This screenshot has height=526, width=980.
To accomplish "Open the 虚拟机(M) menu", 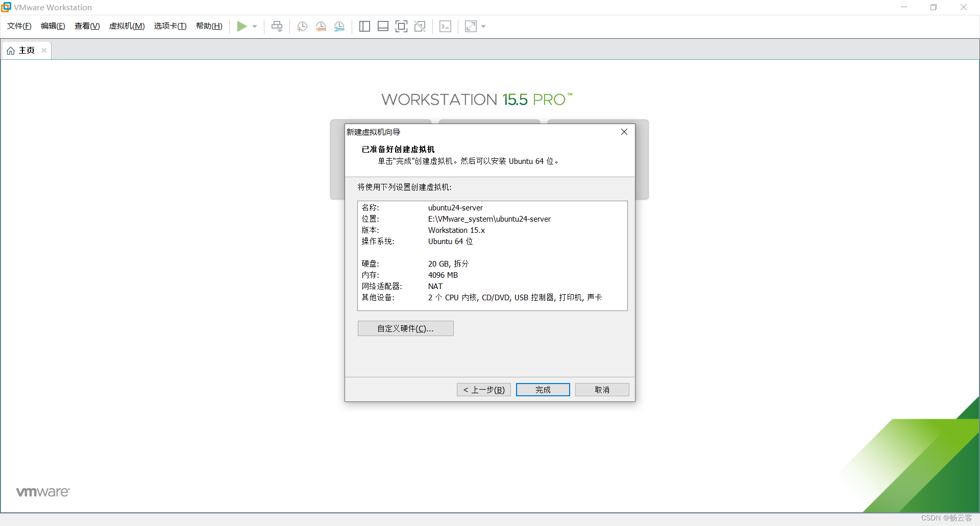I will pyautogui.click(x=127, y=26).
